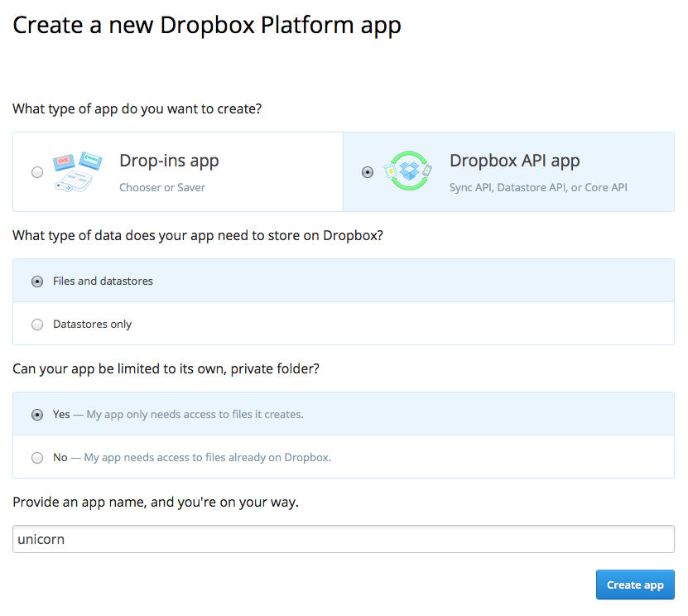Choose the Files and datastores radio button

click(37, 282)
